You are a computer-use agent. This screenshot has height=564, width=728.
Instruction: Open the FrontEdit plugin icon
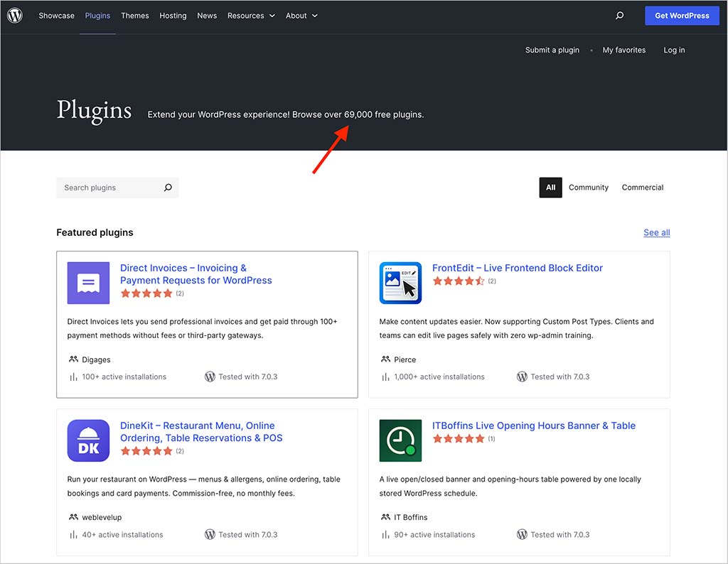pos(400,283)
